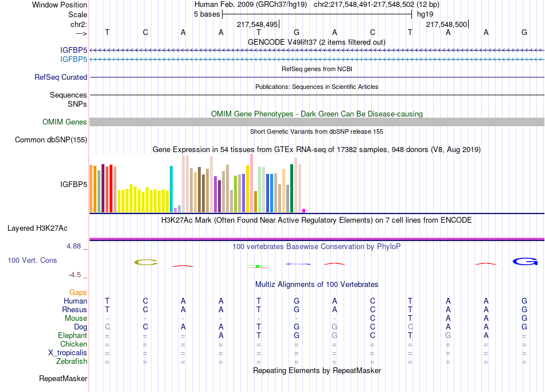
Task: Click the Common dbSNP(155) track label
Action: pyautogui.click(x=51, y=140)
